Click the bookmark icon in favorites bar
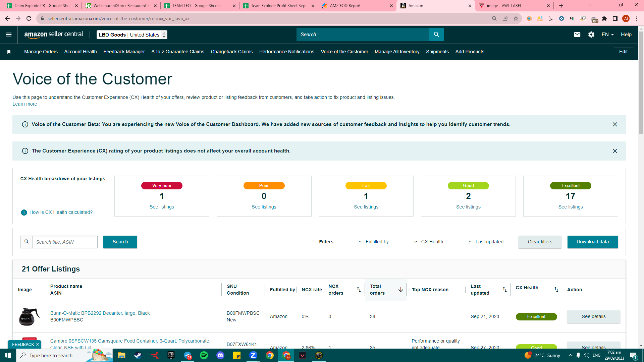 tap(9, 52)
